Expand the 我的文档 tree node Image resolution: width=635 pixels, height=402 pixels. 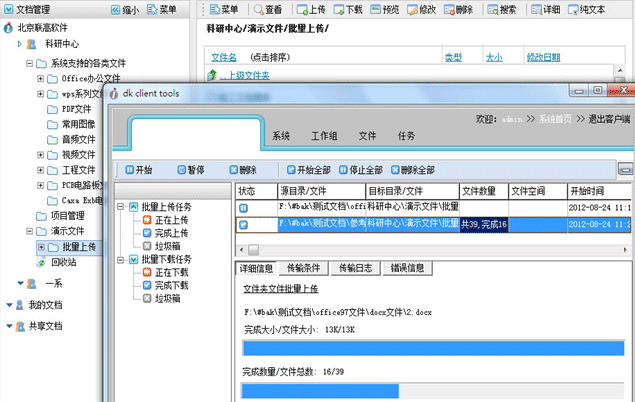pyautogui.click(x=11, y=305)
